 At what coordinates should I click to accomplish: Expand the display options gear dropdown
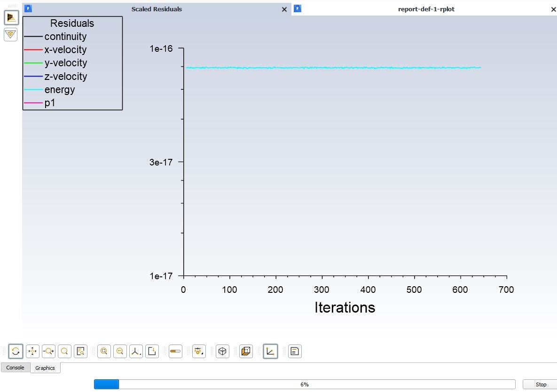[199, 351]
